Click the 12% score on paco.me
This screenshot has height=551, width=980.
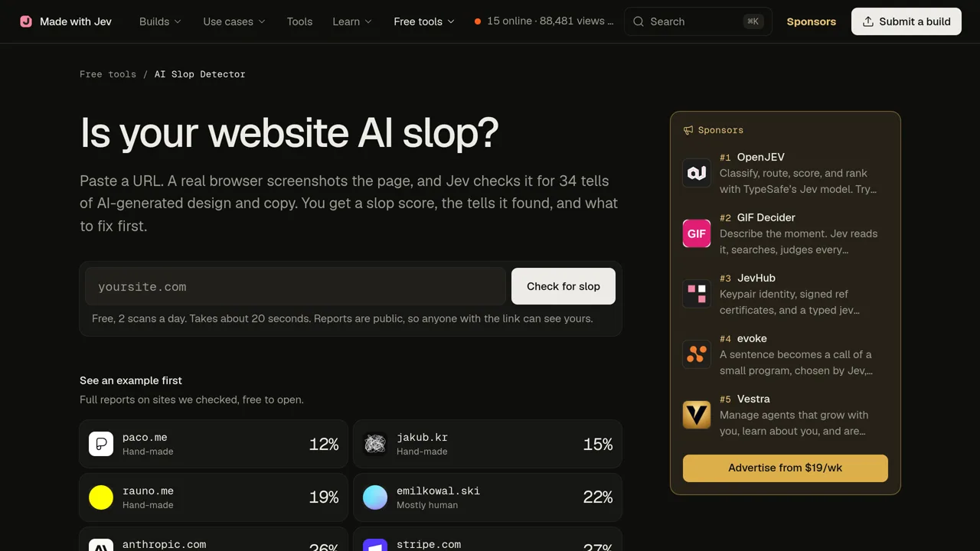[x=324, y=444]
